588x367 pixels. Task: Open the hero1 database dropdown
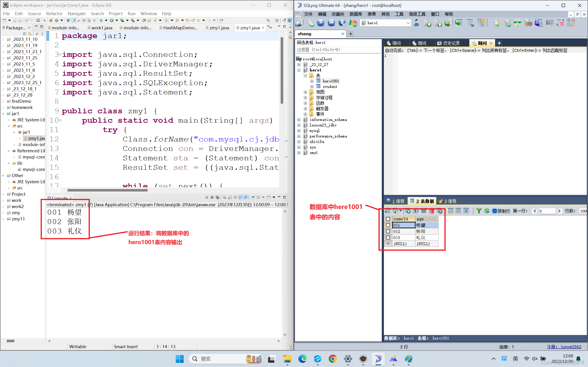point(408,22)
